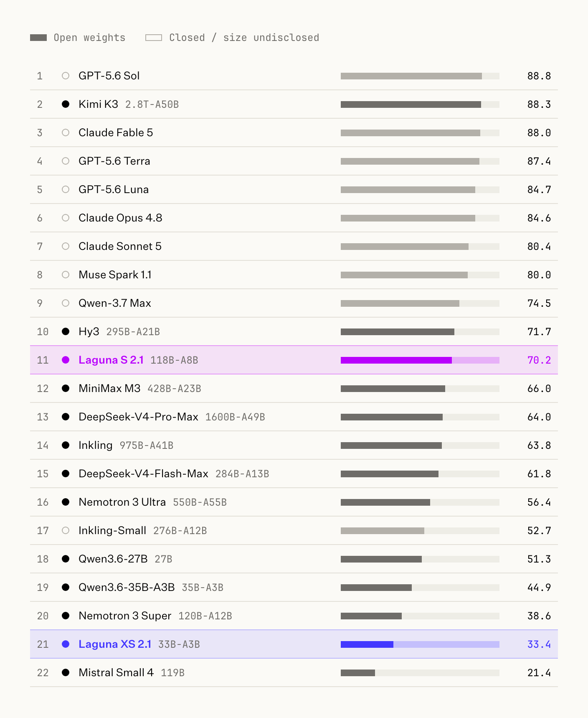The image size is (588, 718).
Task: Click the filled dot beside Hy3
Action: [x=66, y=331]
